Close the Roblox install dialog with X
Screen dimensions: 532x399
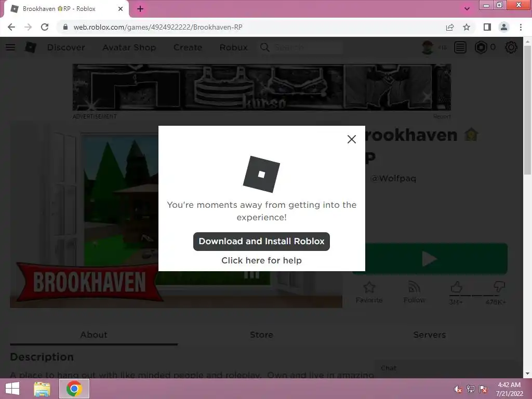352,139
